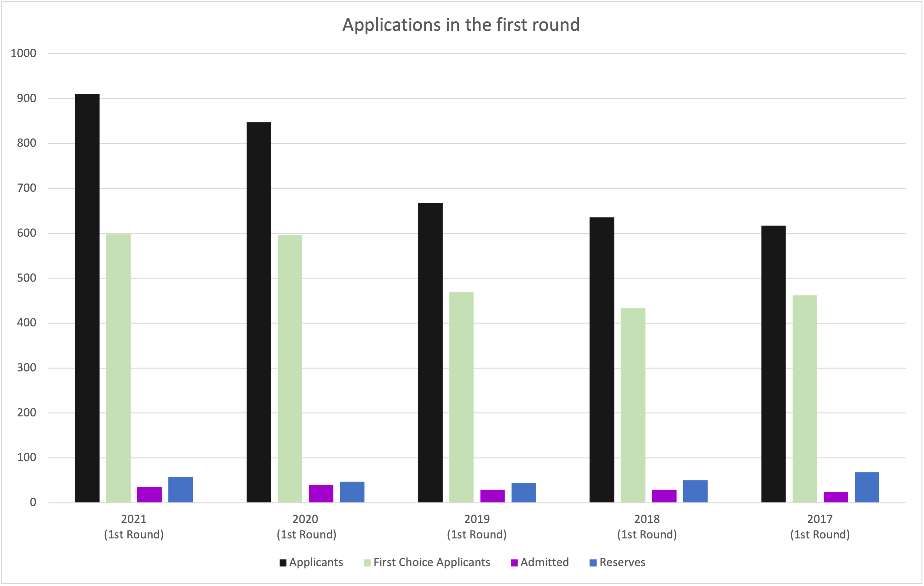Click the 2018 (1st Round) axis label
The width and height of the screenshot is (924, 586).
(x=647, y=527)
